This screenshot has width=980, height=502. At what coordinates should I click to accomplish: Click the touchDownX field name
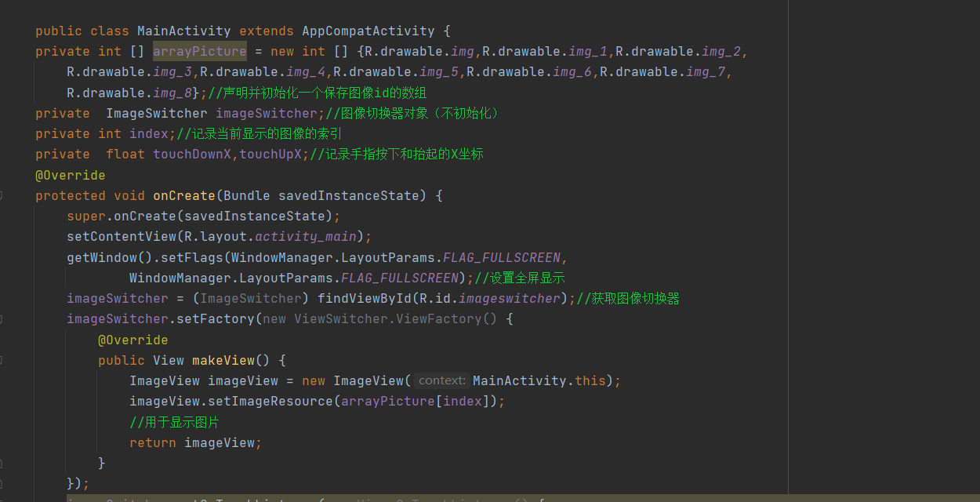tap(192, 155)
